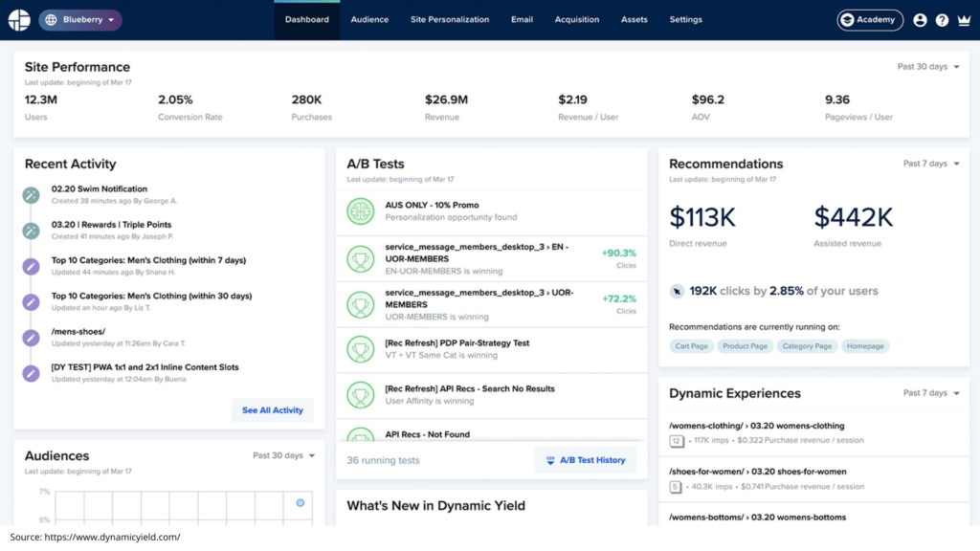Click the Dynamic Yield logo
Viewport: 980px width, 551px height.
pos(17,19)
